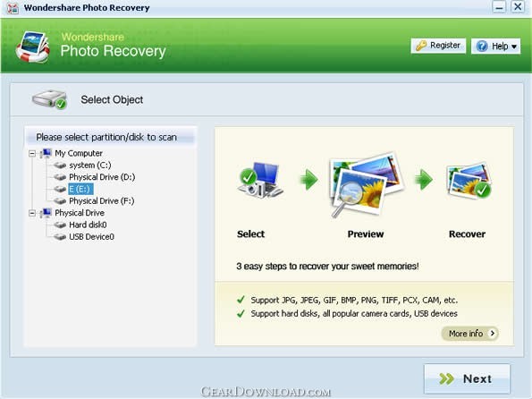Click the Select step computer icon
532x399 pixels.
[260, 180]
